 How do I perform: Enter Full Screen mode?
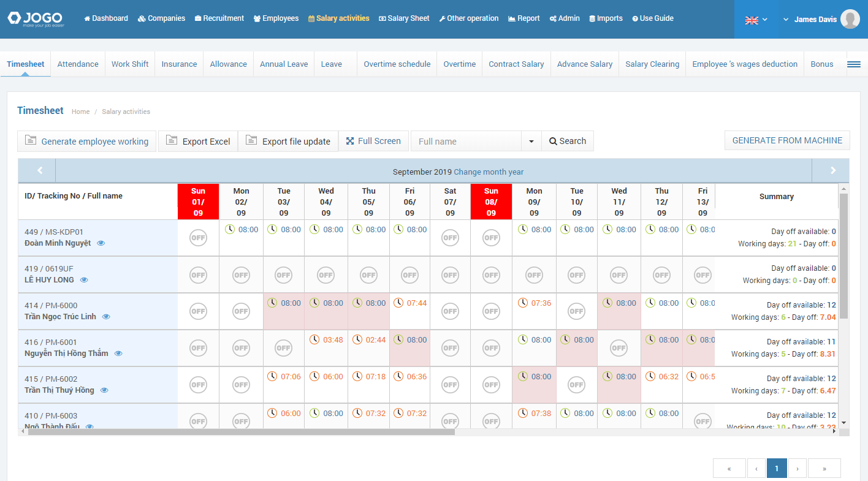coord(373,141)
